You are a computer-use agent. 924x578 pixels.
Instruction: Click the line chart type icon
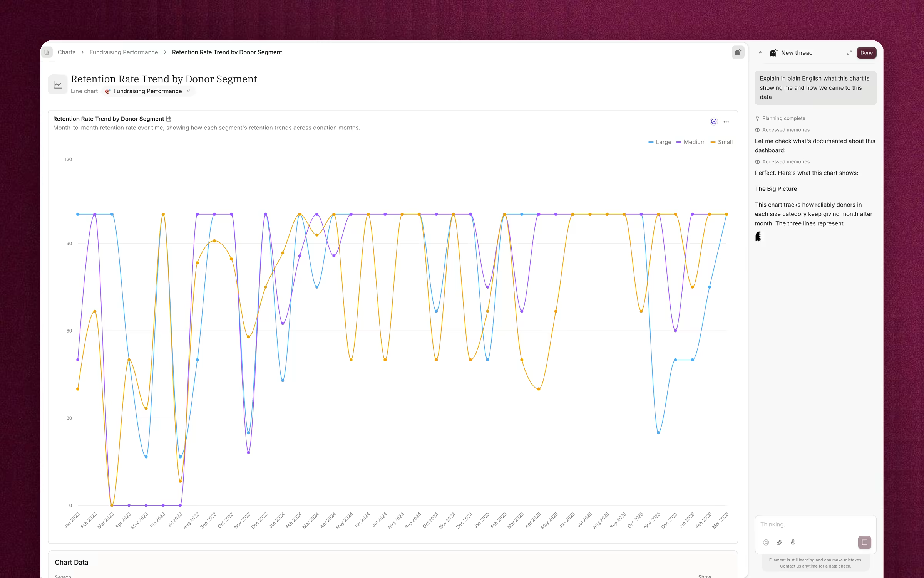57,84
